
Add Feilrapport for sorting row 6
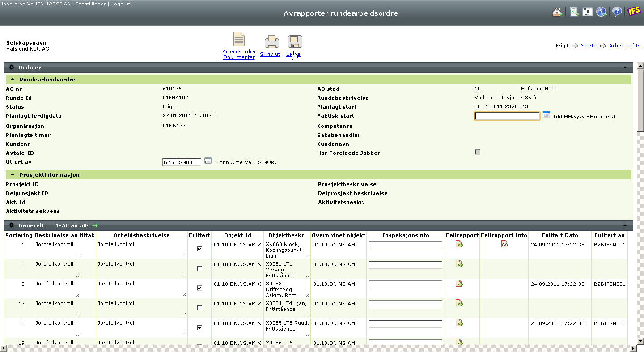coord(459,263)
